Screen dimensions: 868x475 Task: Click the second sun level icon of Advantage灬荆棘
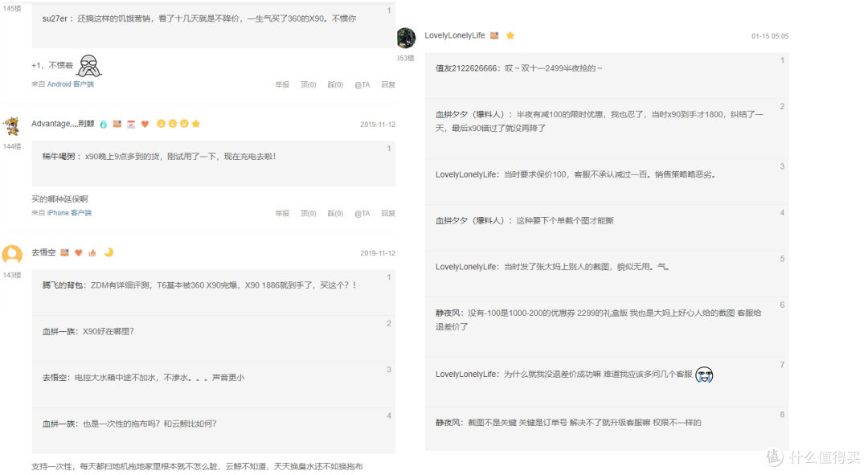point(173,124)
